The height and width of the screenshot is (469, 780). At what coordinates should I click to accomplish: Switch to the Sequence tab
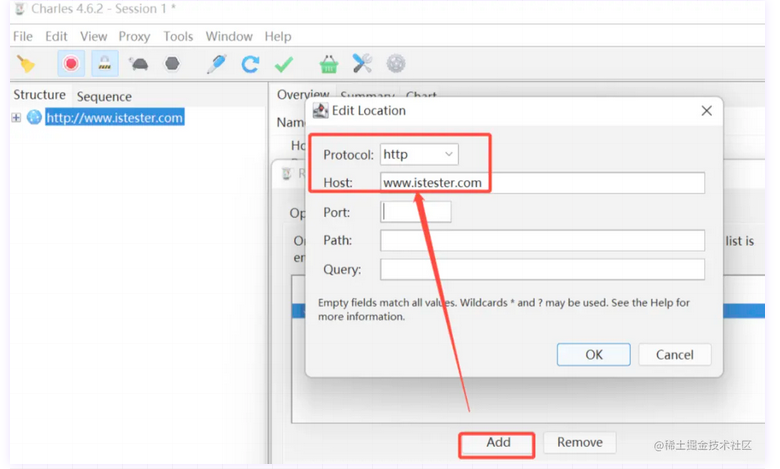pyautogui.click(x=104, y=96)
